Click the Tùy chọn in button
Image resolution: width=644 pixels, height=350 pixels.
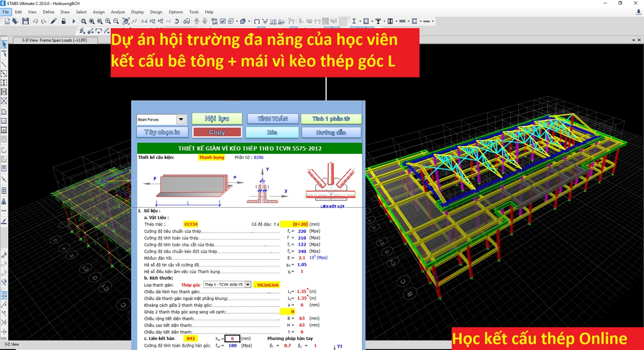pos(162,133)
